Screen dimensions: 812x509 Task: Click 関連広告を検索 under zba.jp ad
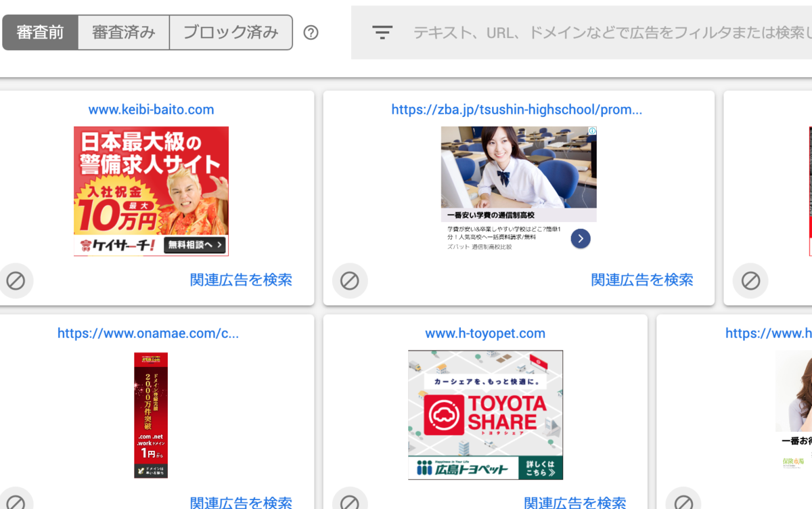point(642,280)
